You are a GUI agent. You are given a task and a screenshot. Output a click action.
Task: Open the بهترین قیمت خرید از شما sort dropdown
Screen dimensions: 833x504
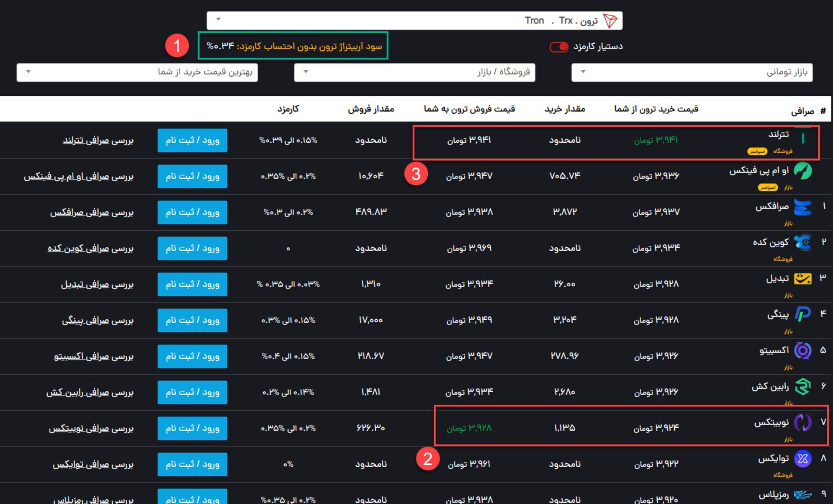137,72
